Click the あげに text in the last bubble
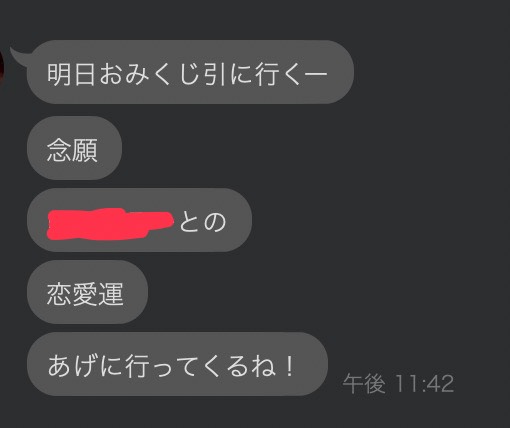 (86, 366)
